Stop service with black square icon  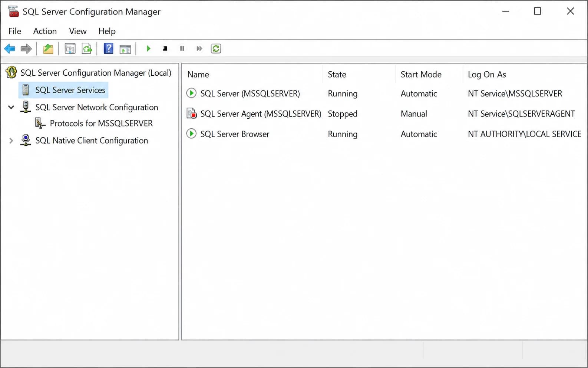[x=165, y=49]
